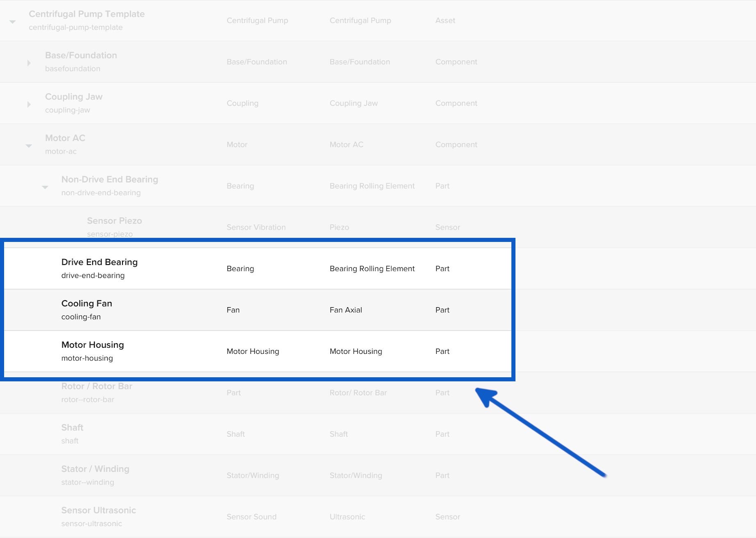Select the Sensor Piezo name
The image size is (756, 538).
click(114, 221)
